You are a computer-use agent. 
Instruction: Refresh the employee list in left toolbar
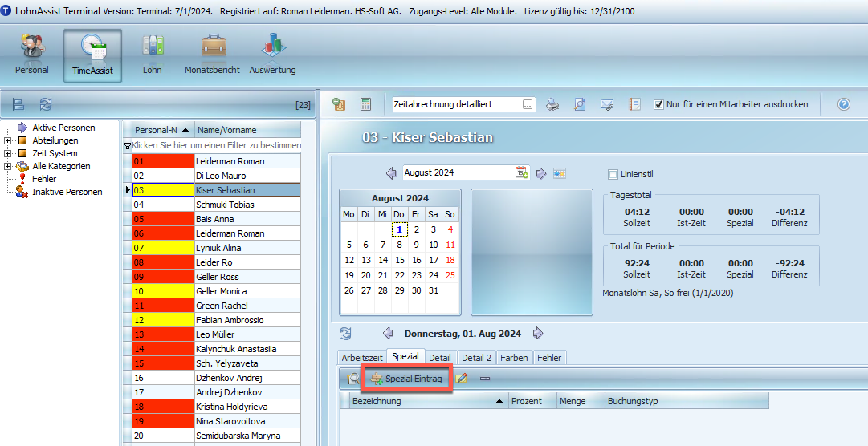pyautogui.click(x=46, y=104)
